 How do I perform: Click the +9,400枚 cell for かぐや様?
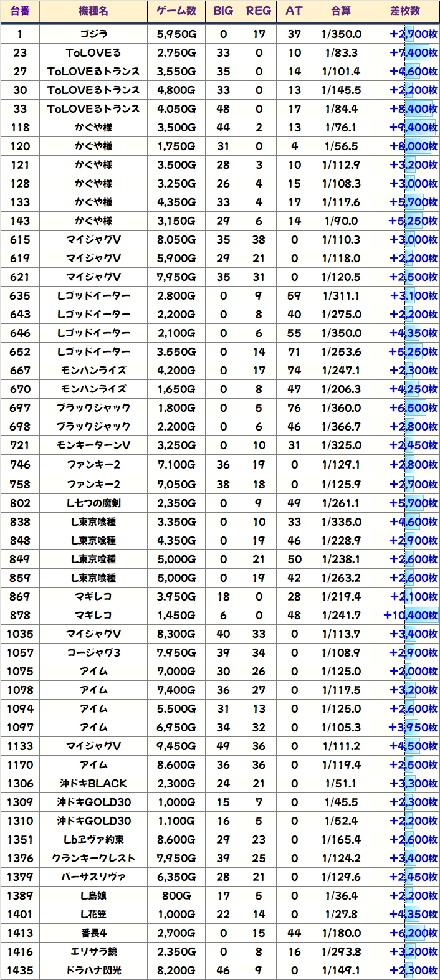point(405,128)
